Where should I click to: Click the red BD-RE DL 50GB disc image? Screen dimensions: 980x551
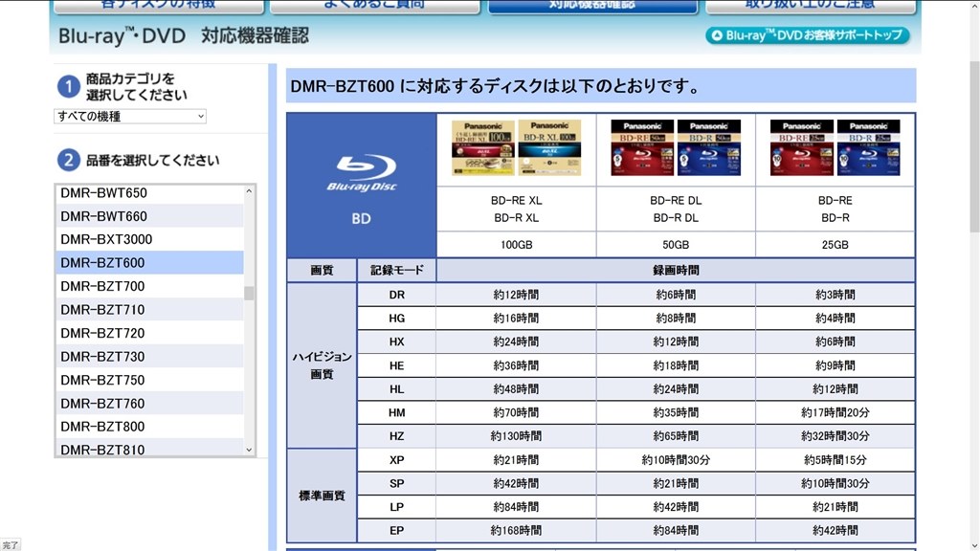pyautogui.click(x=642, y=148)
